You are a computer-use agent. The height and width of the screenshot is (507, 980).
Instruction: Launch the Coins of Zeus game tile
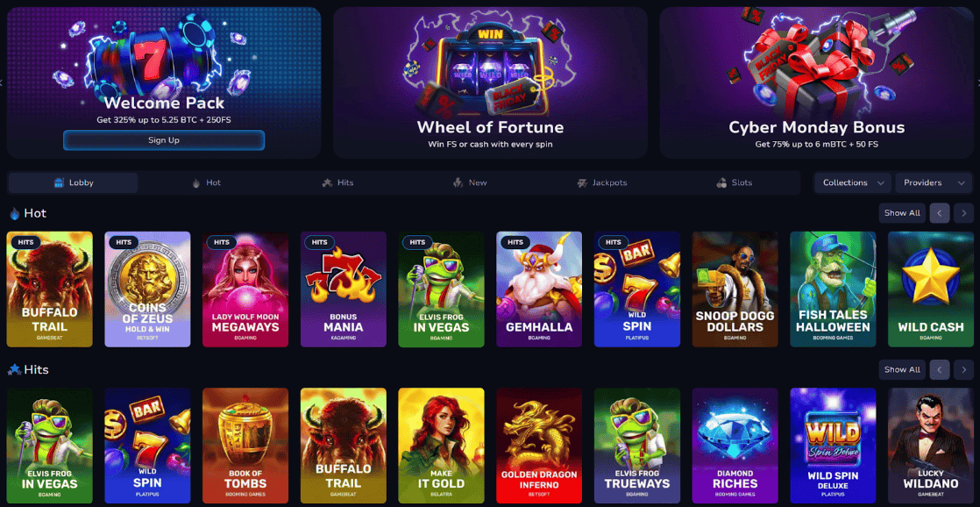(147, 289)
